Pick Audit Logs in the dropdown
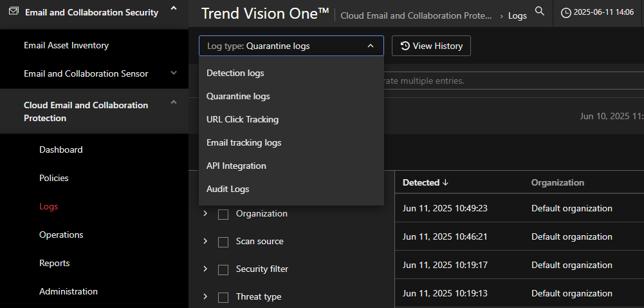 point(228,189)
